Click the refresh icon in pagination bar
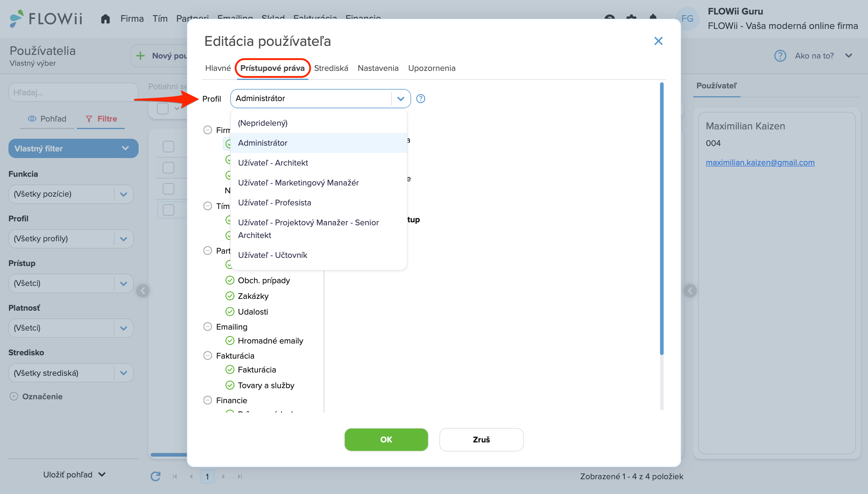This screenshot has height=494, width=868. [155, 477]
